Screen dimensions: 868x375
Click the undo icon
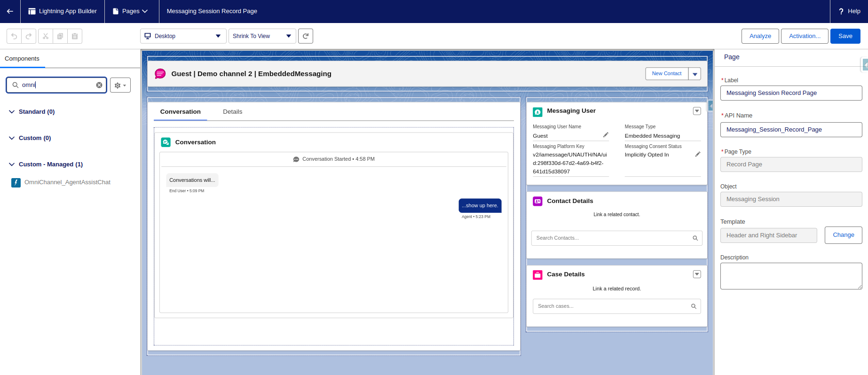click(14, 36)
